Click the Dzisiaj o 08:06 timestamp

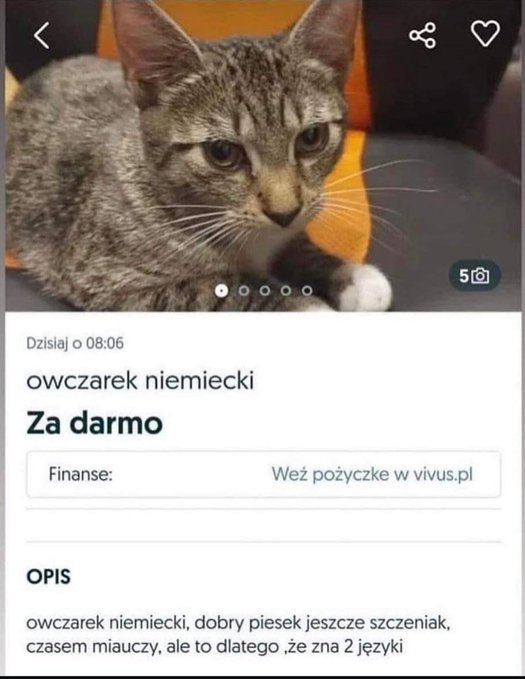pyautogui.click(x=75, y=343)
